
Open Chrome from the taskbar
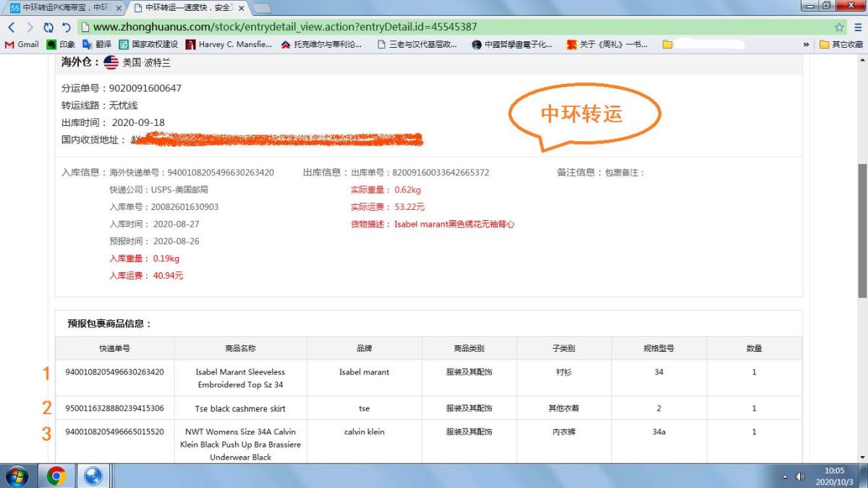(56, 476)
